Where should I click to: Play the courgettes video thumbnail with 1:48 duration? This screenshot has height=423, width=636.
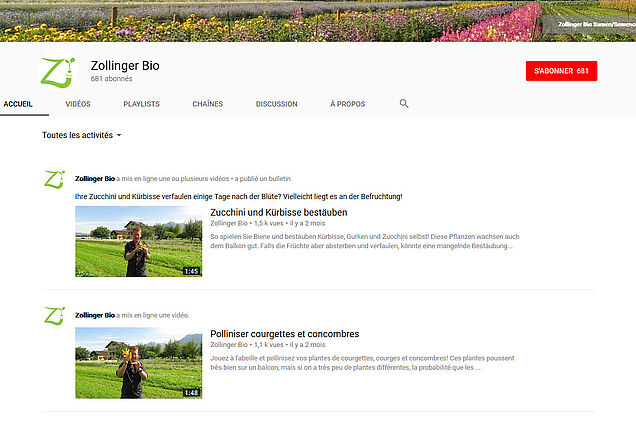tap(138, 363)
